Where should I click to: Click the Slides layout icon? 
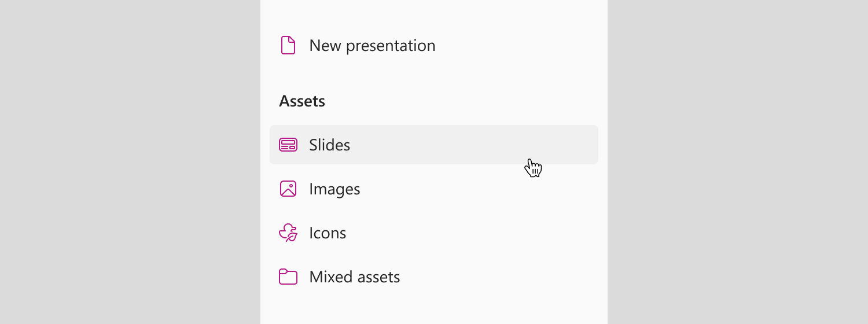[288, 145]
